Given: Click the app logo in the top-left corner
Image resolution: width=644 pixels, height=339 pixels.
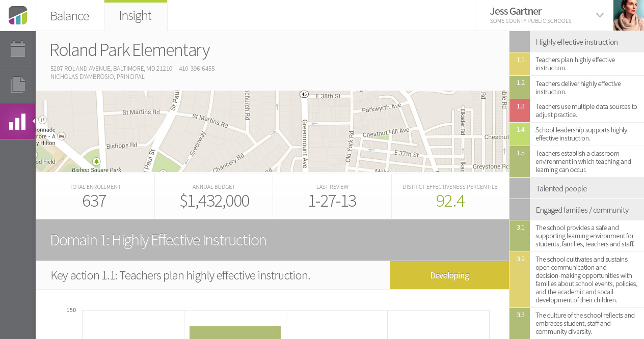Looking at the screenshot, I should 18,15.
